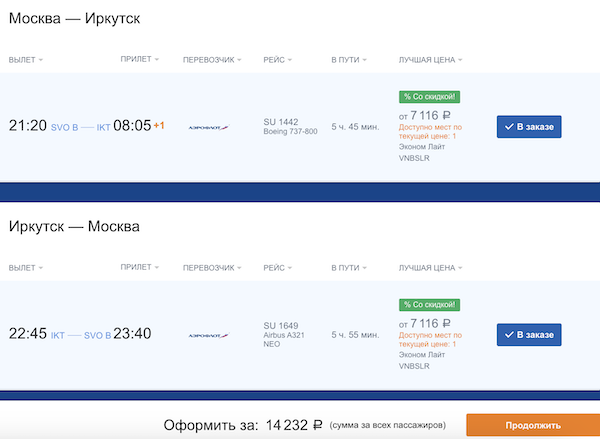The image size is (600, 439).
Task: Click the Aeroflot logo on Иркутск — Москва flight
Action: click(208, 335)
